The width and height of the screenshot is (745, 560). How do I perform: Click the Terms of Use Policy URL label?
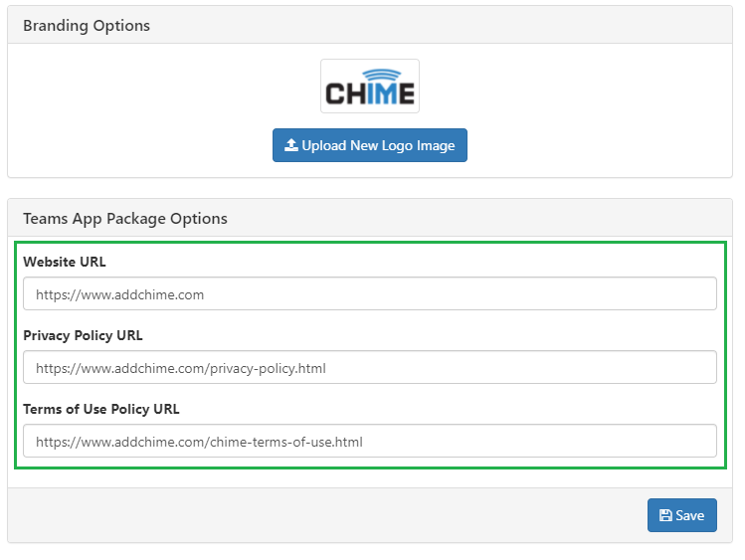pos(101,409)
